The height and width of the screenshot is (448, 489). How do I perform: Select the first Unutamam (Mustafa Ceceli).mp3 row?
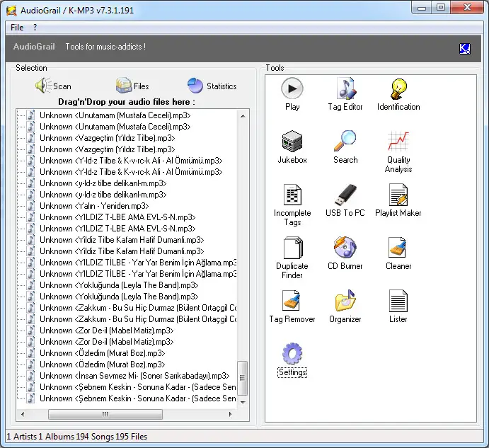click(x=115, y=115)
